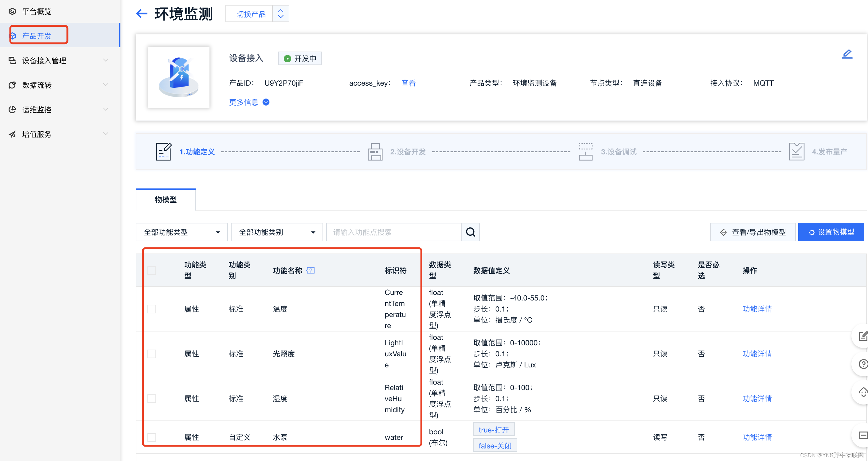Click the 功能点 search input field

tap(393, 232)
